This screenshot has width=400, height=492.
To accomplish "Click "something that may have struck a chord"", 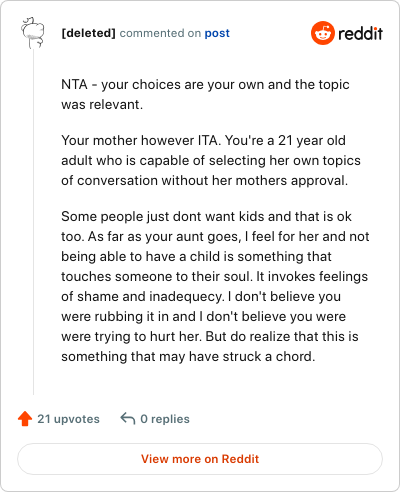I will pyautogui.click(x=188, y=357).
